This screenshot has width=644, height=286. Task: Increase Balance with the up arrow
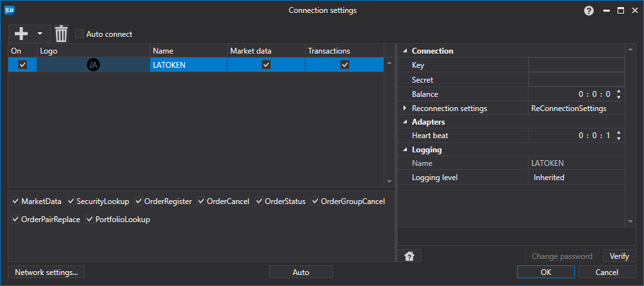pos(618,92)
